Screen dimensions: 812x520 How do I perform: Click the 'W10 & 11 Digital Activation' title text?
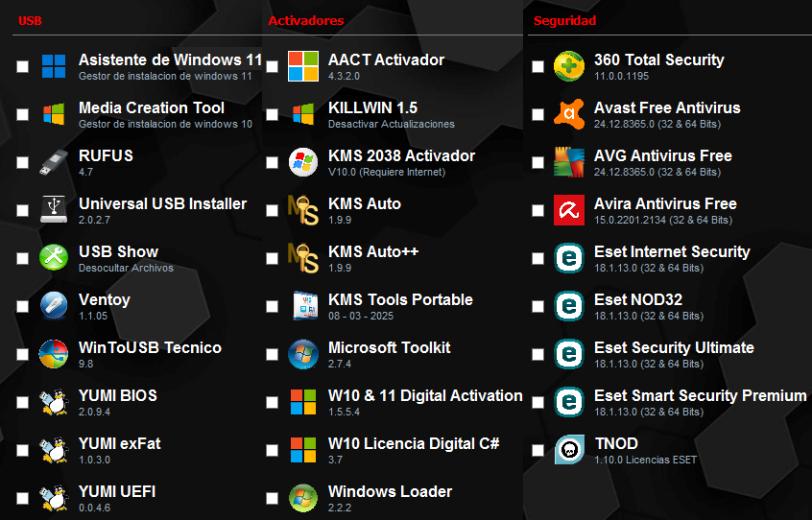tap(426, 396)
